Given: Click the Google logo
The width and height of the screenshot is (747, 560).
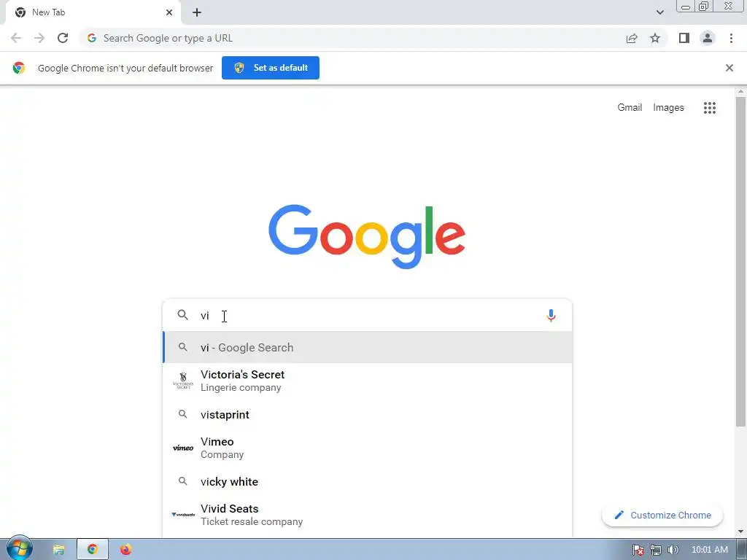Looking at the screenshot, I should pos(367,236).
